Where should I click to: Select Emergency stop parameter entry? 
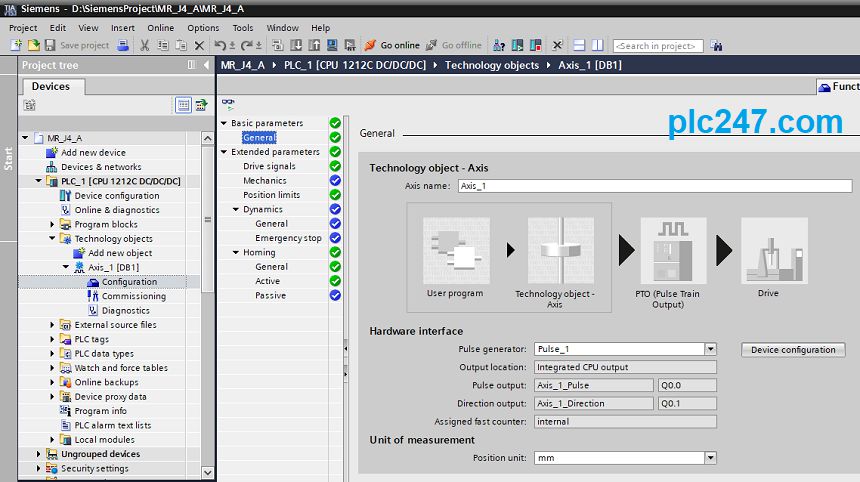tap(288, 238)
